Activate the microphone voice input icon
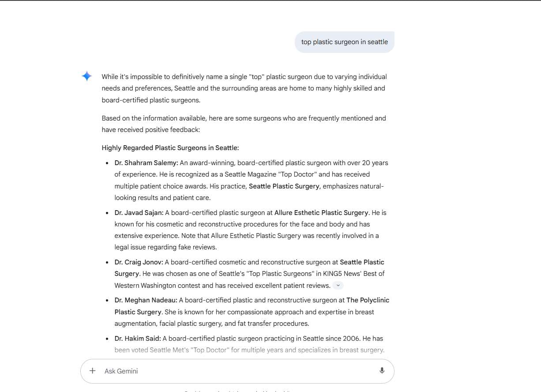This screenshot has width=541, height=392. point(382,371)
